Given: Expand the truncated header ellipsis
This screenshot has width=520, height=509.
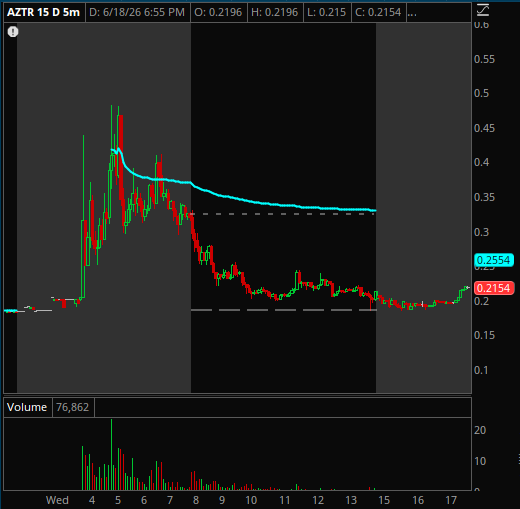Looking at the screenshot, I should click(x=412, y=13).
